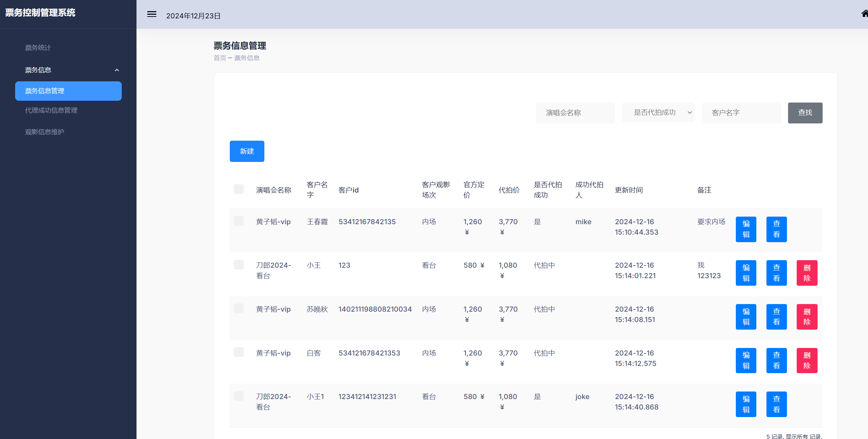This screenshot has height=439, width=868.
Task: Click 编辑 for 小王1 row
Action: [746, 404]
